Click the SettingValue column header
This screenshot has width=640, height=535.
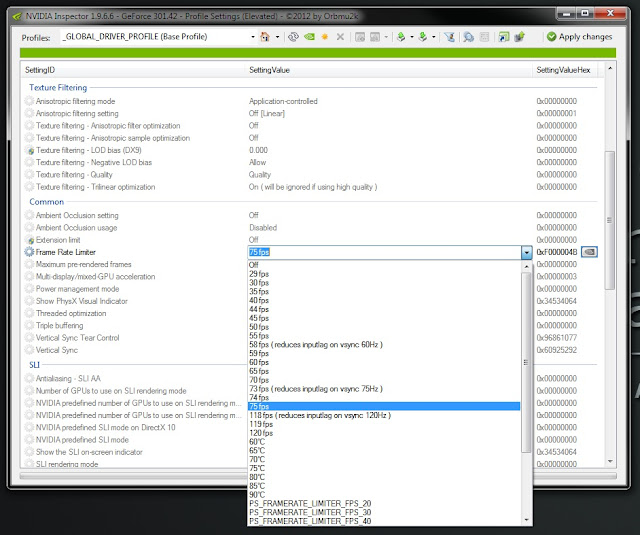pyautogui.click(x=389, y=70)
